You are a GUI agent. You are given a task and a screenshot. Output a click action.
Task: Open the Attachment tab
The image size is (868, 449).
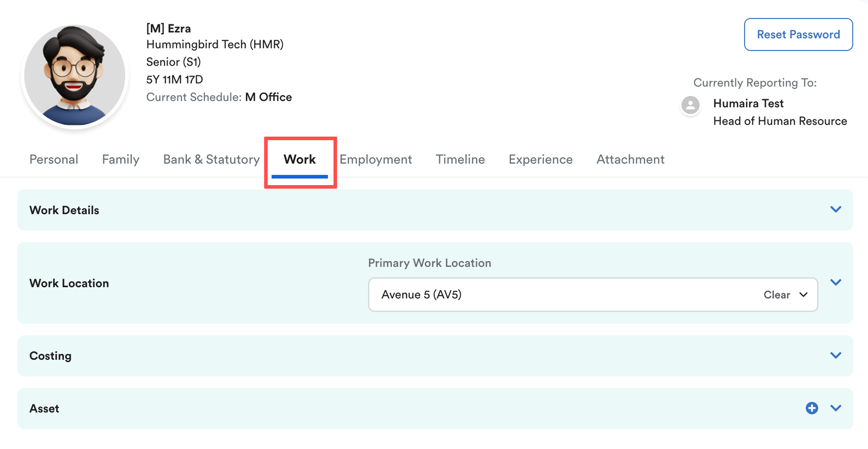click(x=631, y=159)
